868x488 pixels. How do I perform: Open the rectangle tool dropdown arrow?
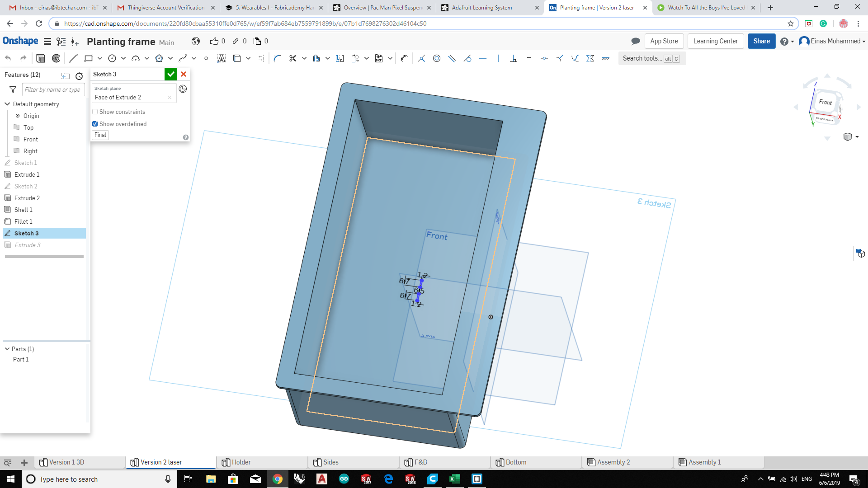[100, 58]
